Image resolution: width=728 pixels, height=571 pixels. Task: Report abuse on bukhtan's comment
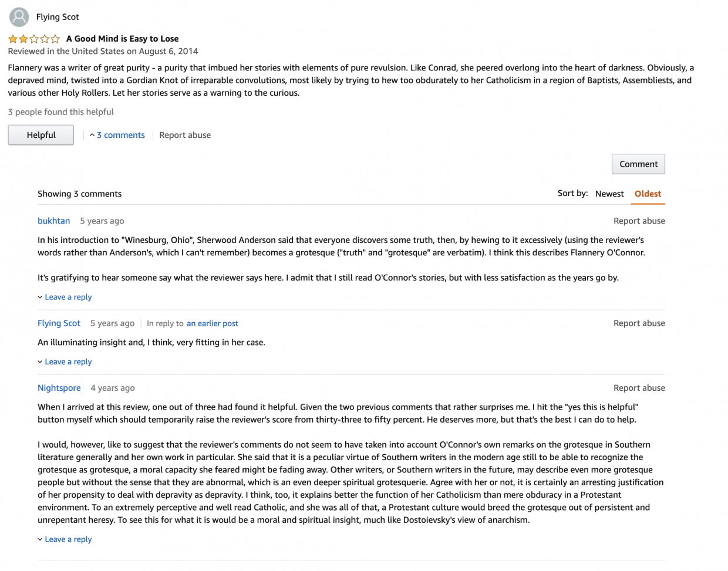pos(639,221)
